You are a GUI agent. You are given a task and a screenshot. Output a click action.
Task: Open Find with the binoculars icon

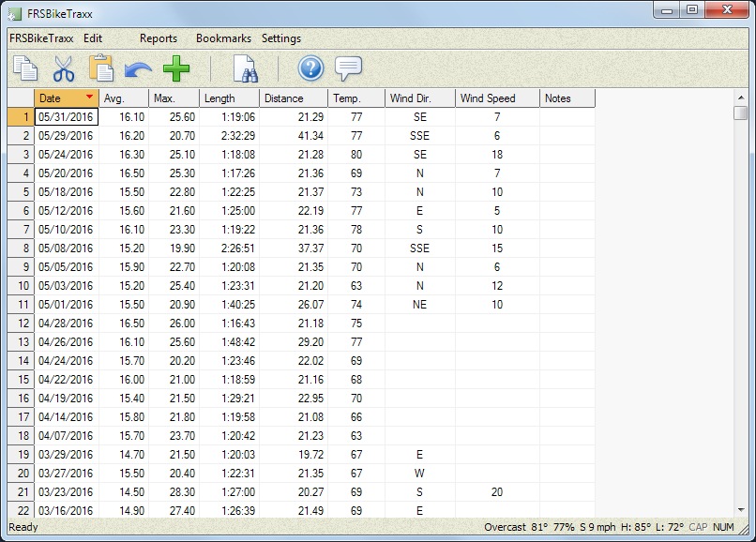pyautogui.click(x=246, y=69)
